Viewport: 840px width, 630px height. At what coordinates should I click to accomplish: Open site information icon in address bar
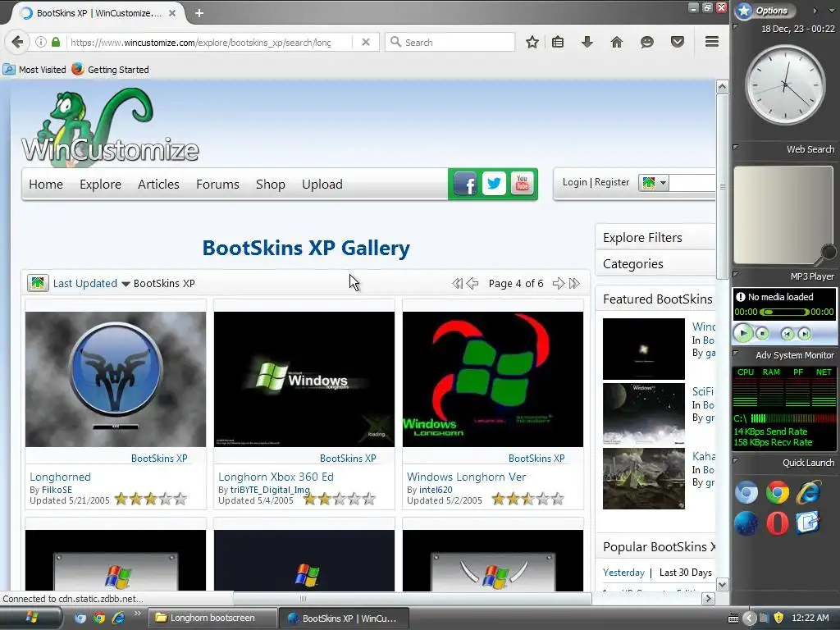(x=41, y=42)
